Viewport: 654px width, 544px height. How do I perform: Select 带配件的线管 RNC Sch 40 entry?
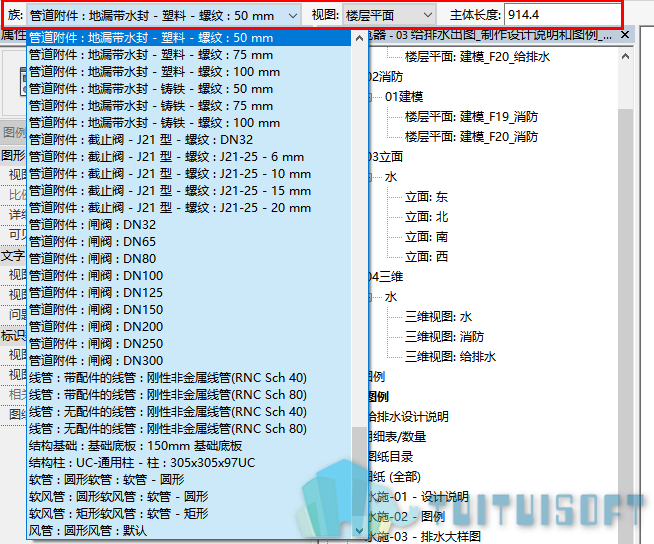pos(189,378)
